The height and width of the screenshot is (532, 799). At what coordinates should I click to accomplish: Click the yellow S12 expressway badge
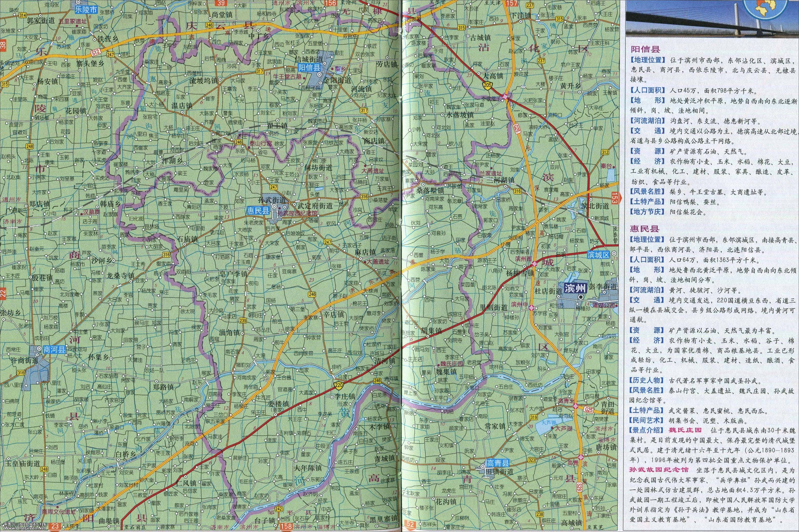click(x=96, y=52)
